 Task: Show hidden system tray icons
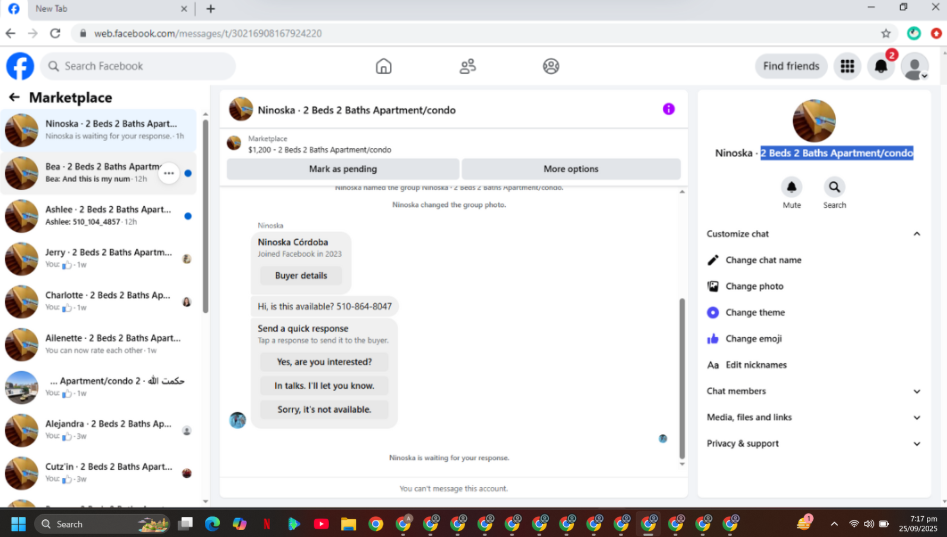point(834,524)
